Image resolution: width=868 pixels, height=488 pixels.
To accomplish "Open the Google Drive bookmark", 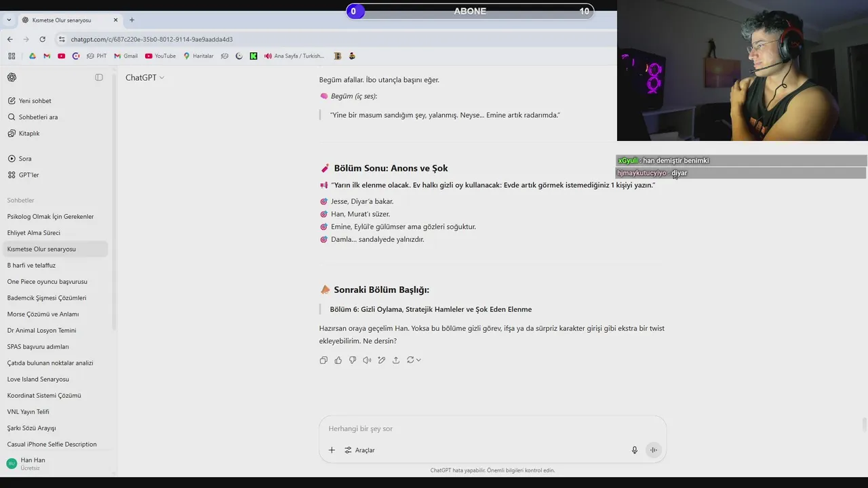I will [x=32, y=56].
